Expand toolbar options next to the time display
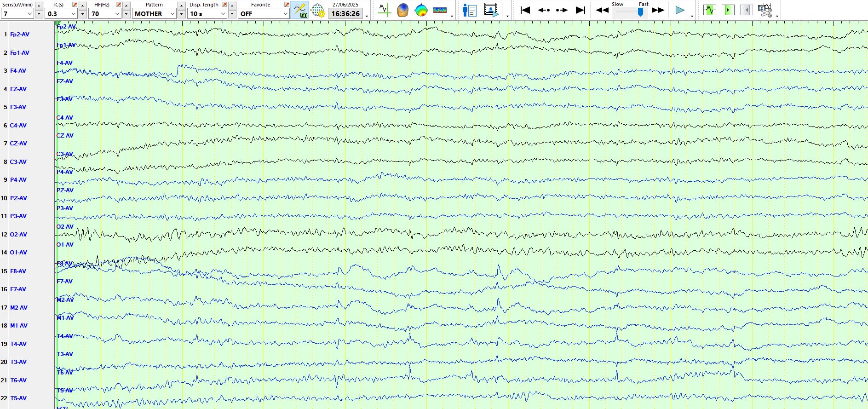The height and width of the screenshot is (409, 868). [367, 17]
